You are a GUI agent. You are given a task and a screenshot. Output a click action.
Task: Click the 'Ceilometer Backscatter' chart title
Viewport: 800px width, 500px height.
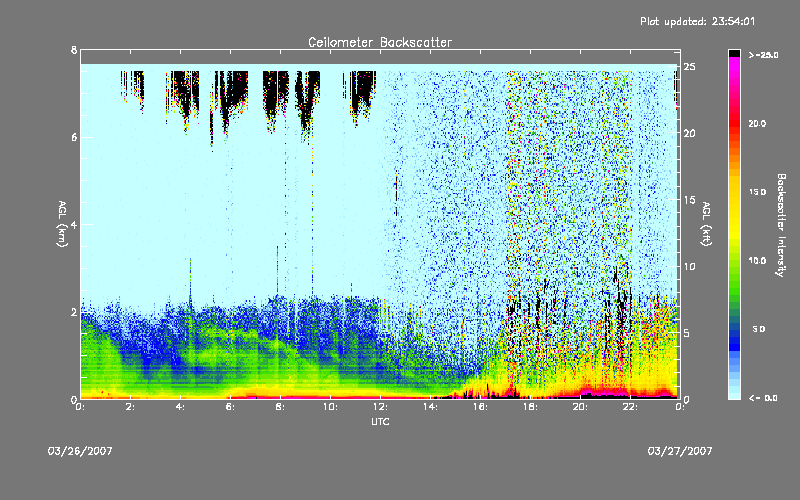tap(380, 42)
